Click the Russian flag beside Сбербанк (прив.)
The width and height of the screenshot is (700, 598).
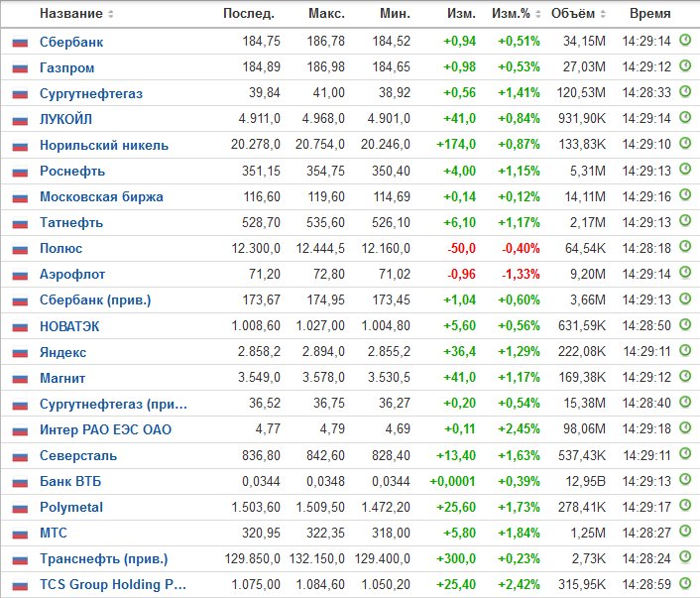click(20, 301)
